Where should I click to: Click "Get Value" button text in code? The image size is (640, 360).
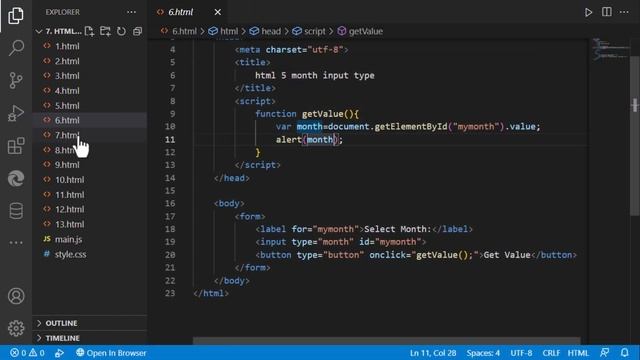(507, 255)
